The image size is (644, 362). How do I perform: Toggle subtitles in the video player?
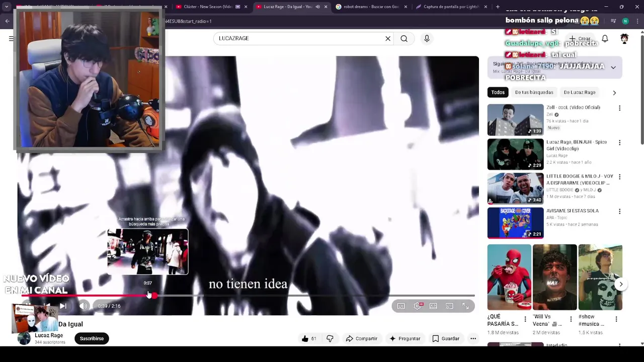401,306
